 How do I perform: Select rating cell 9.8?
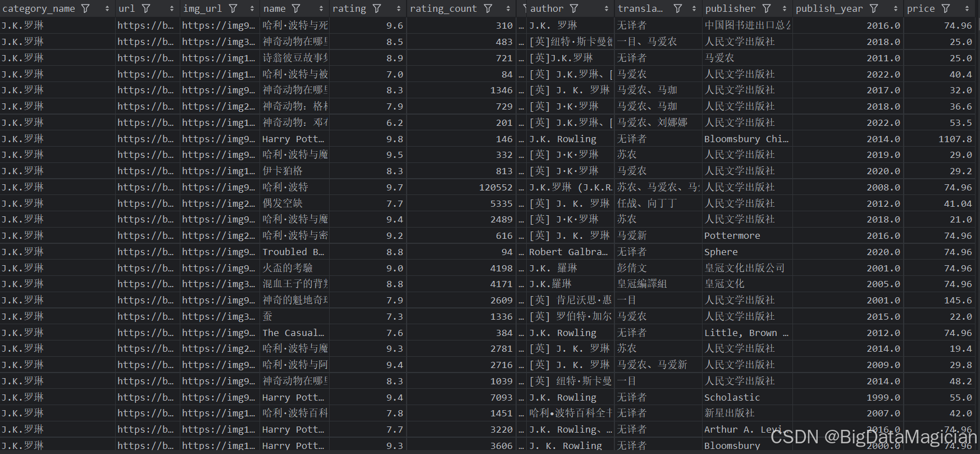[395, 139]
